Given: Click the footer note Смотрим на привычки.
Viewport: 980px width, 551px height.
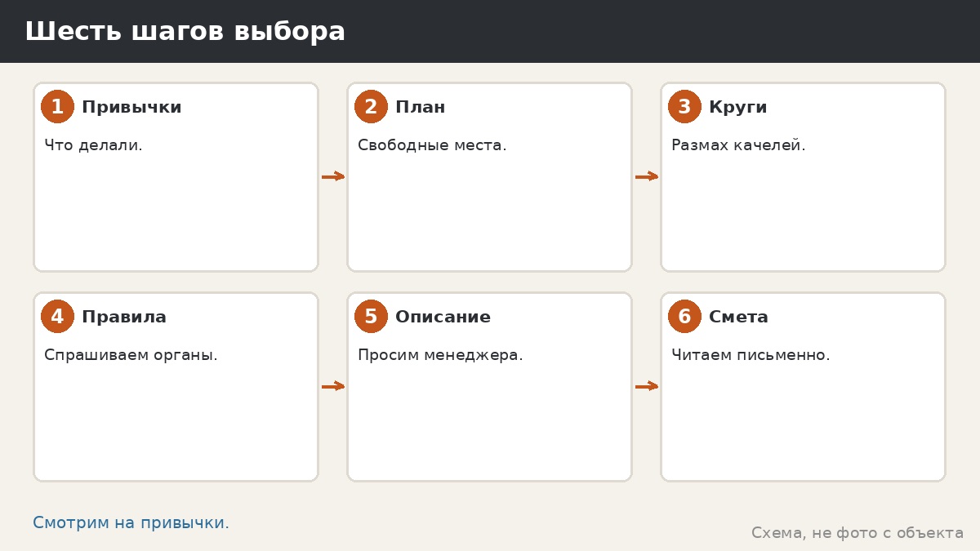Looking at the screenshot, I should coord(131,523).
